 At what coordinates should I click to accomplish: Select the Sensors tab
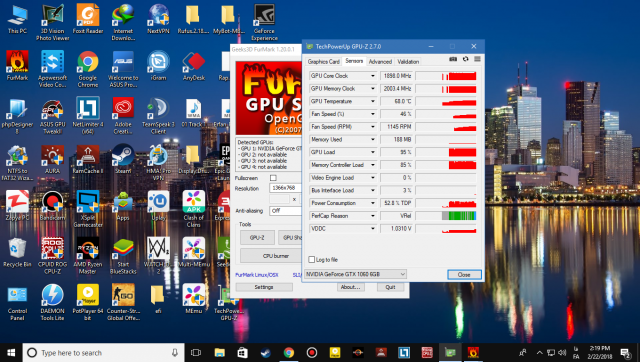[354, 61]
